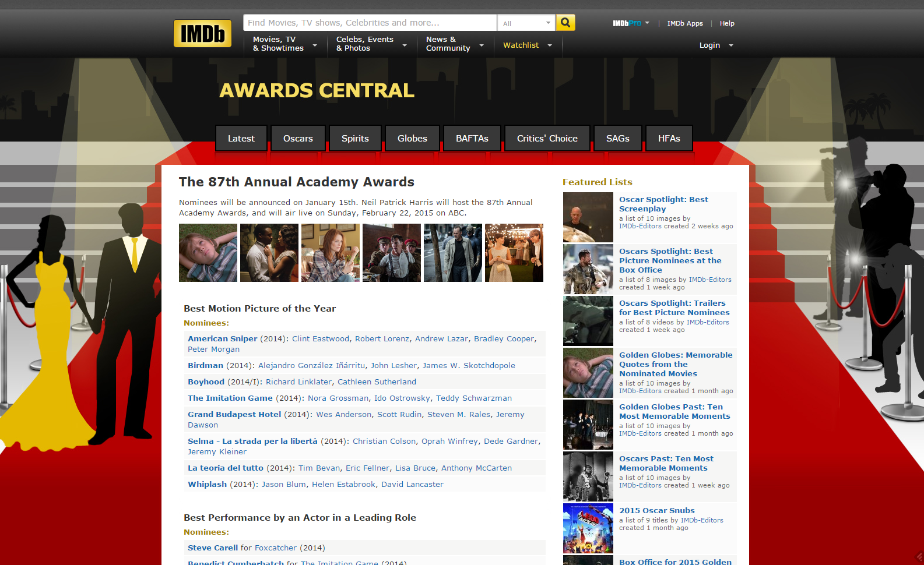
Task: Open Trailers for Best Picture Nominees list
Action: [x=674, y=308]
